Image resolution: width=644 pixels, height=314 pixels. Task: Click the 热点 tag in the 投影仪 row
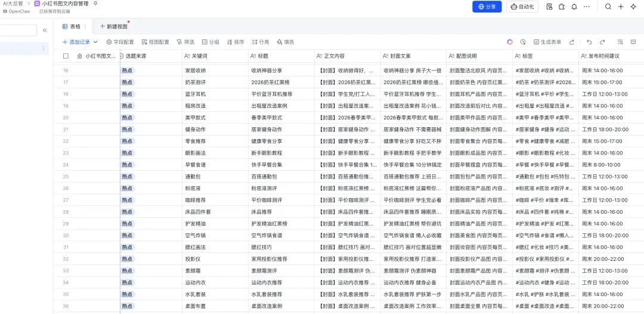tap(128, 259)
